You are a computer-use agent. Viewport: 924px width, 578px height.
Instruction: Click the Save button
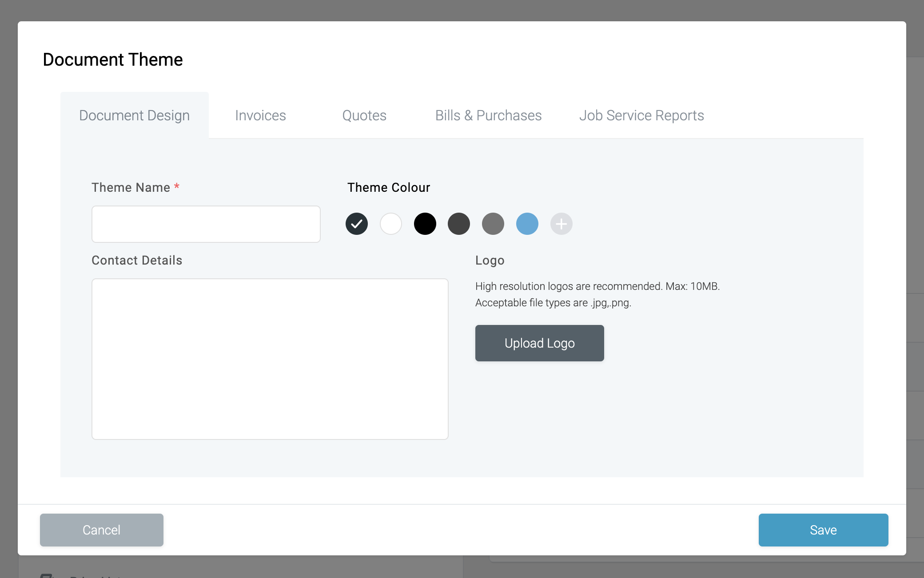pos(823,530)
